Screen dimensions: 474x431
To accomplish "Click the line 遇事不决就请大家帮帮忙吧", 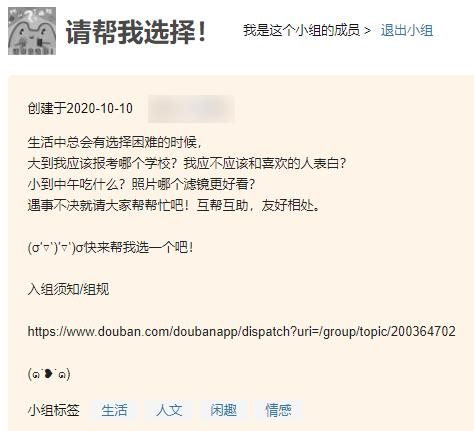I will pyautogui.click(x=174, y=205).
